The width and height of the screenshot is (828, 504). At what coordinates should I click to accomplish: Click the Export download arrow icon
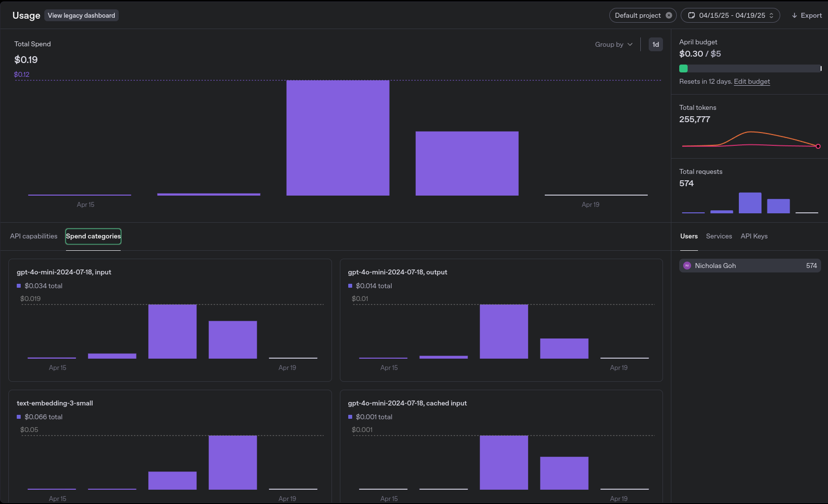pyautogui.click(x=794, y=16)
